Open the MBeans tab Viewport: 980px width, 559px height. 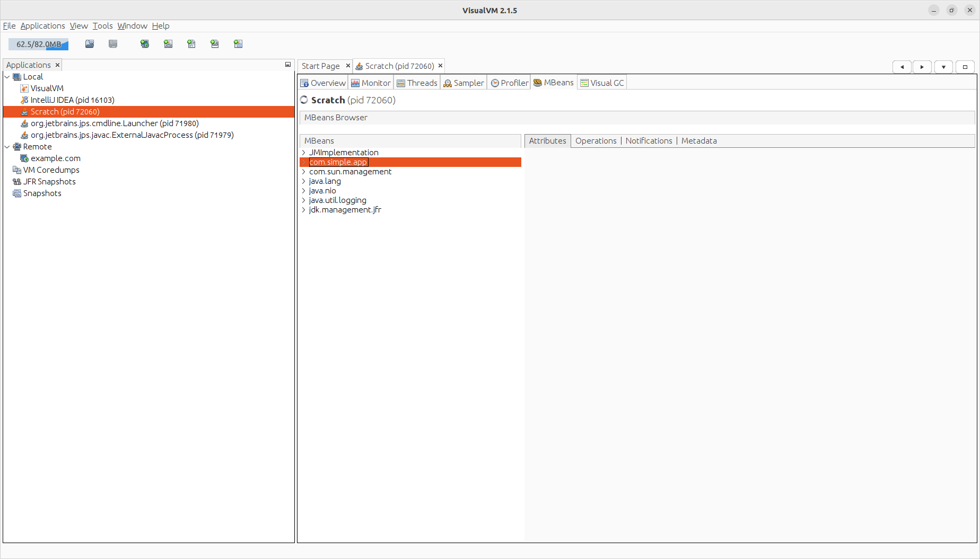[x=554, y=83]
